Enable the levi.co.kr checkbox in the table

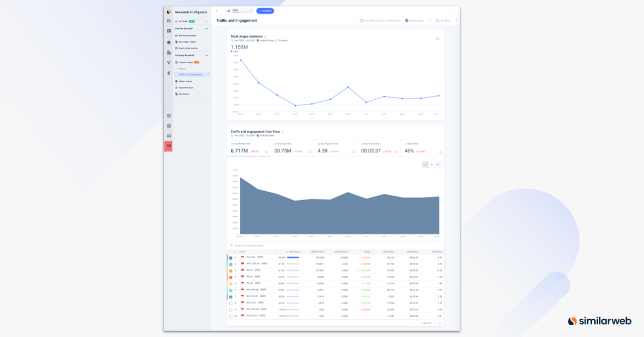(231, 304)
